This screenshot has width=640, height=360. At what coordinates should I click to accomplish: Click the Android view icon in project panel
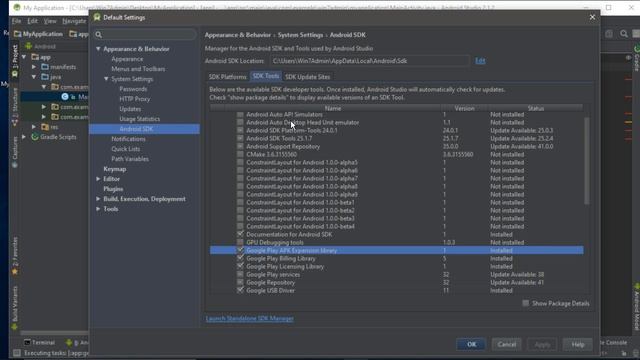pyautogui.click(x=29, y=46)
